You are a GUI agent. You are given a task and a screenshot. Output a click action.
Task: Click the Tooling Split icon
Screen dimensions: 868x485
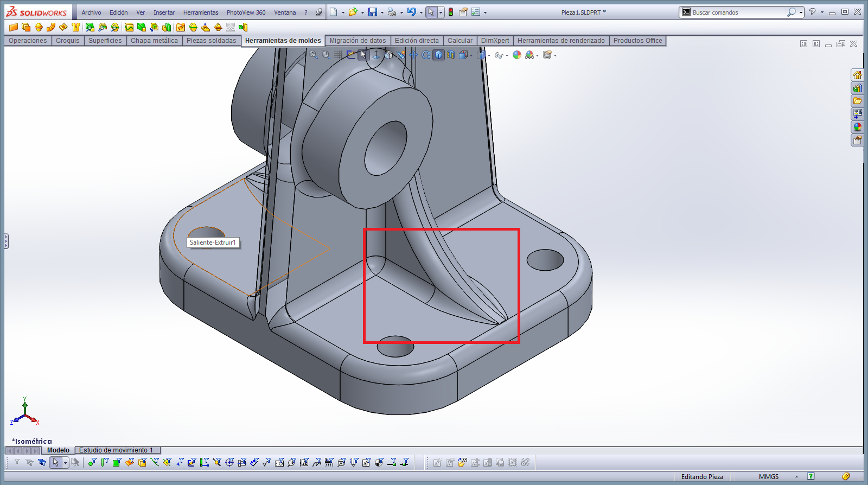(x=231, y=27)
